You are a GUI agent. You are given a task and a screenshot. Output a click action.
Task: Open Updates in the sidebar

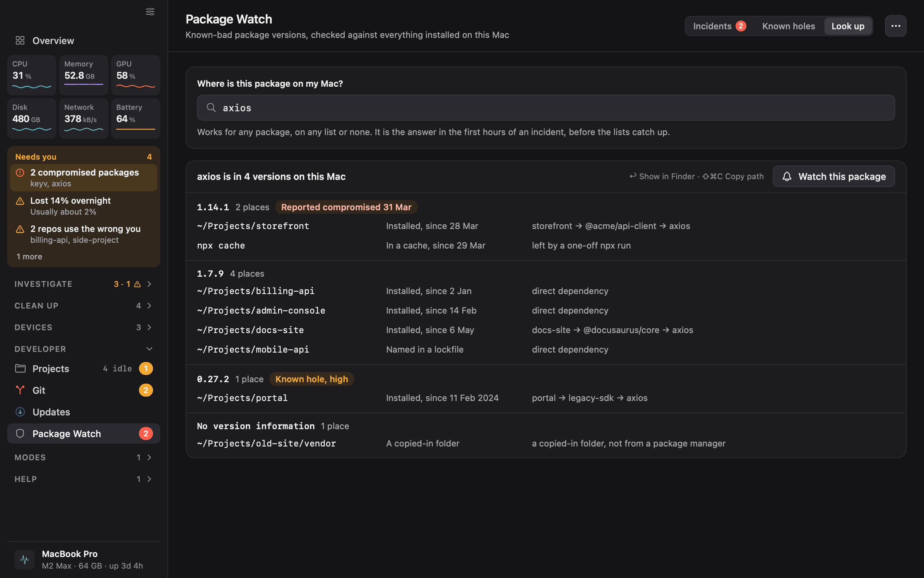pos(84,412)
